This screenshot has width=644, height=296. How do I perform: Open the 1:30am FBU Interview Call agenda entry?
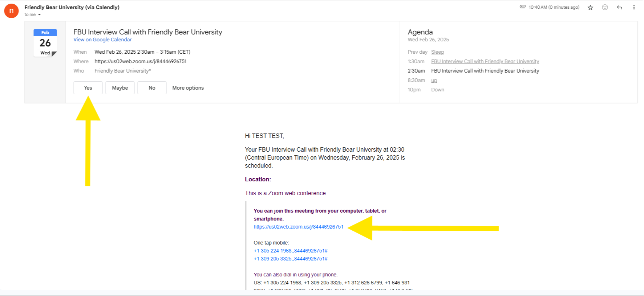[485, 61]
